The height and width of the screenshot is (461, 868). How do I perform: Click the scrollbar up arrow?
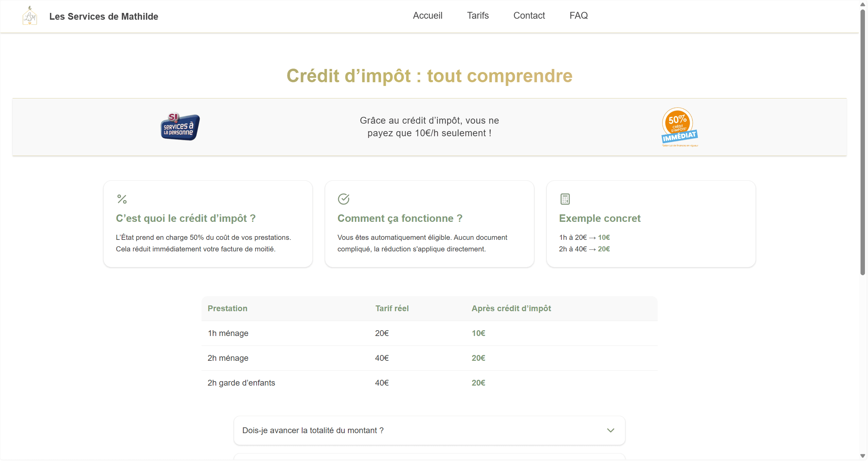pos(863,4)
